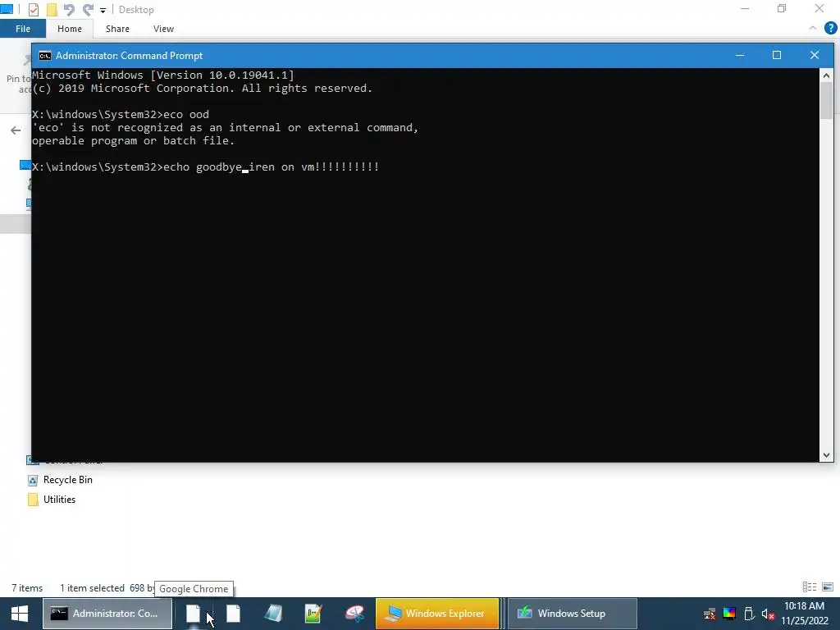Click the '7 items' status bar text
This screenshot has height=630, width=840.
click(27, 588)
